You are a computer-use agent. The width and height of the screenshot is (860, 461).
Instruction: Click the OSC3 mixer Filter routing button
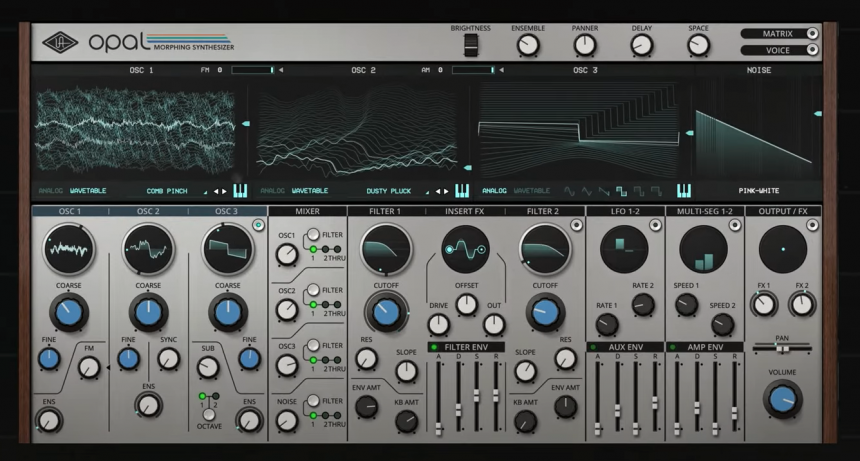point(313,345)
